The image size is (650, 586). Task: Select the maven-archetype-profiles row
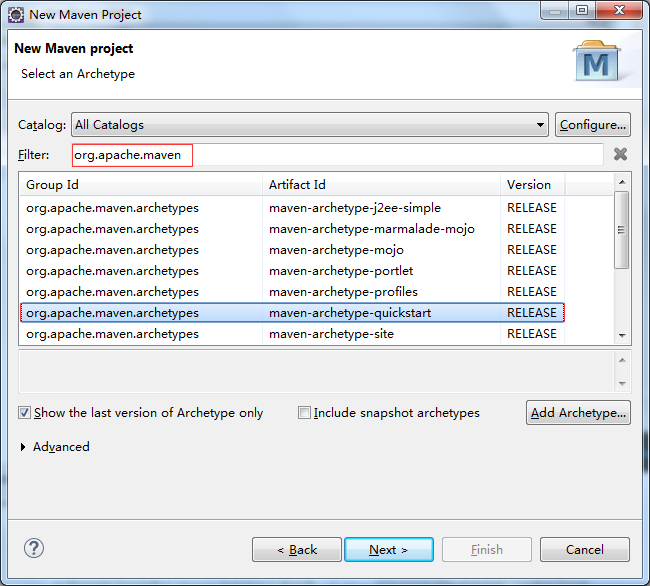point(292,292)
